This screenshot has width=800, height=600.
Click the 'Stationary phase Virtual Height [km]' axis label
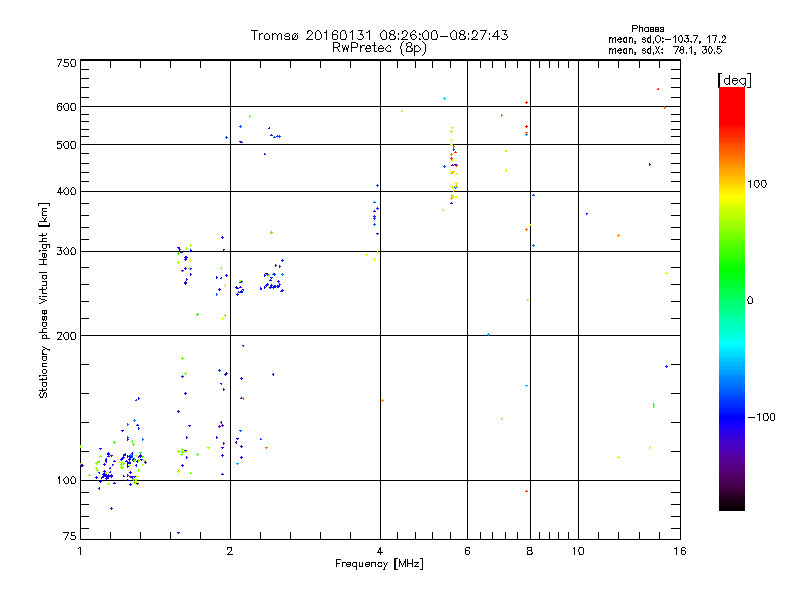44,300
